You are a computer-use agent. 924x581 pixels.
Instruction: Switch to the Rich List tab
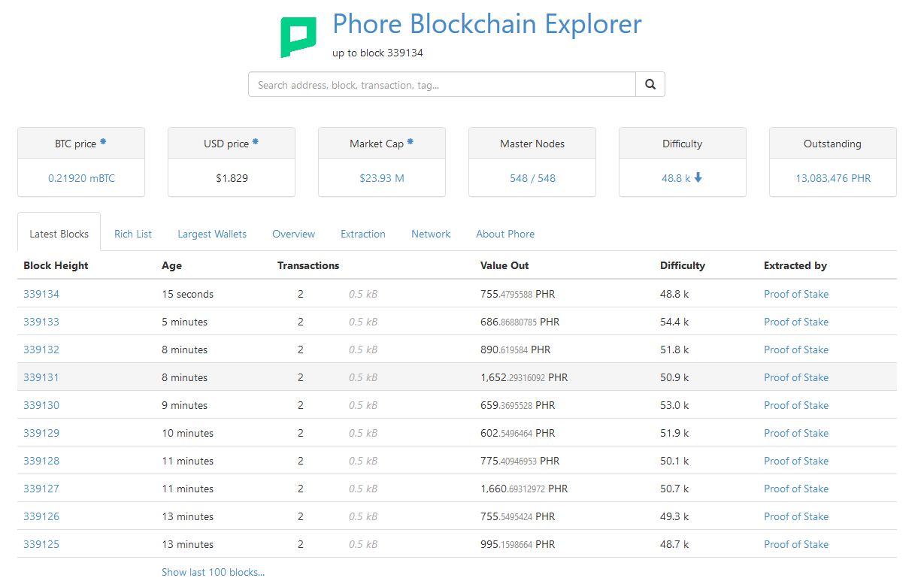click(133, 234)
